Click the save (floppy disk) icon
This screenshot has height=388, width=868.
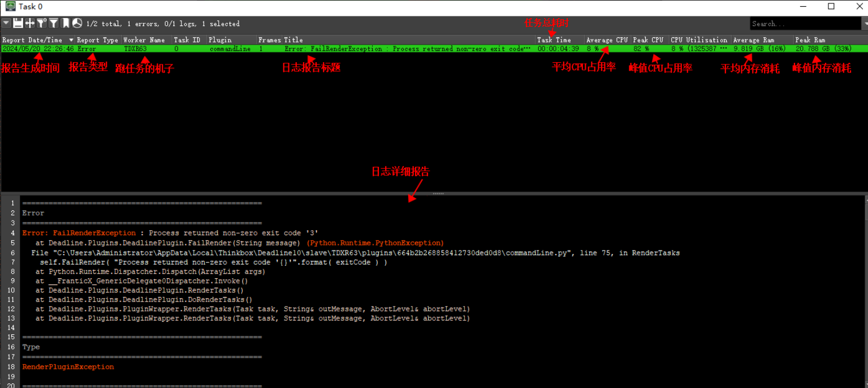click(x=18, y=23)
